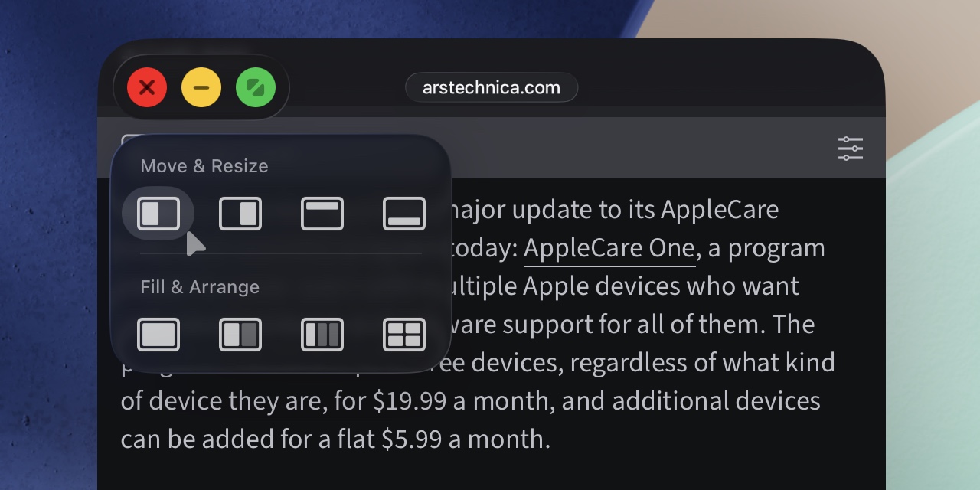The height and width of the screenshot is (490, 980).
Task: Arrange two windows left and right
Action: pyautogui.click(x=240, y=335)
